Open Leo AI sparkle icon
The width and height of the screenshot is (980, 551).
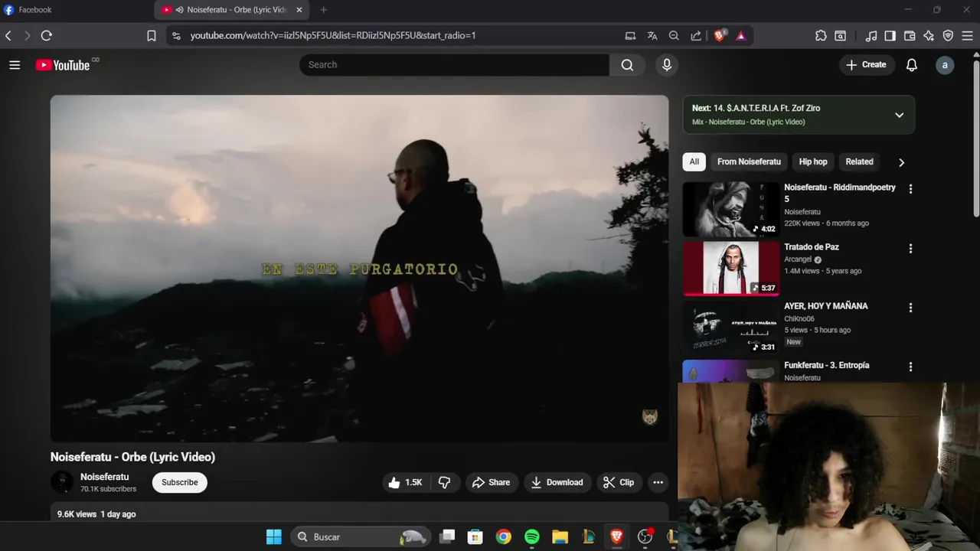pos(929,35)
